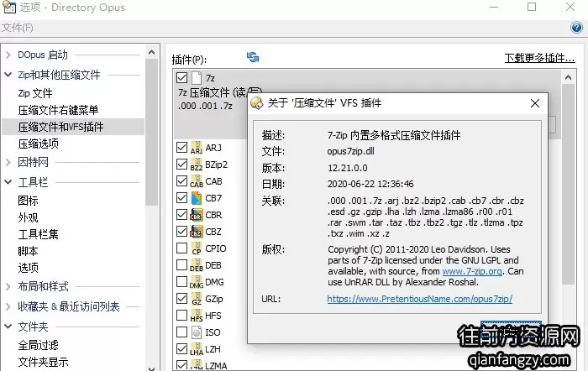Click the plugin list scroll-up arrow
Image resolution: width=588 pixels, height=371 pixels.
pos(568,77)
